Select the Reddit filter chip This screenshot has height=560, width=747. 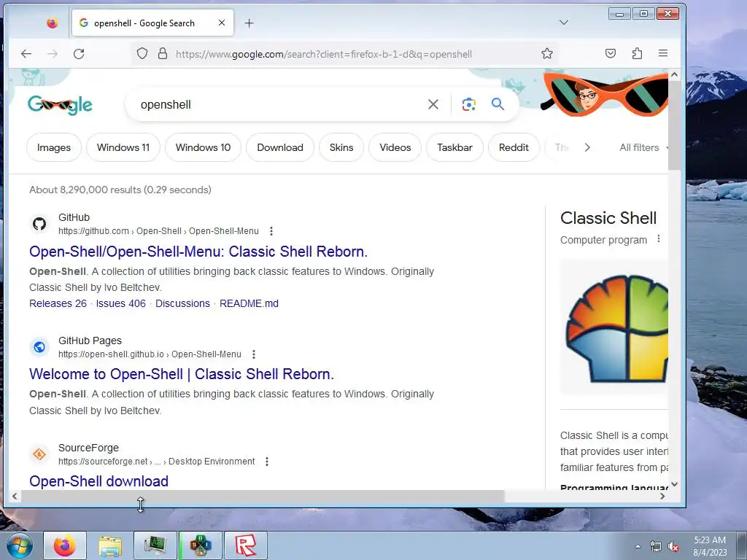[x=514, y=147]
